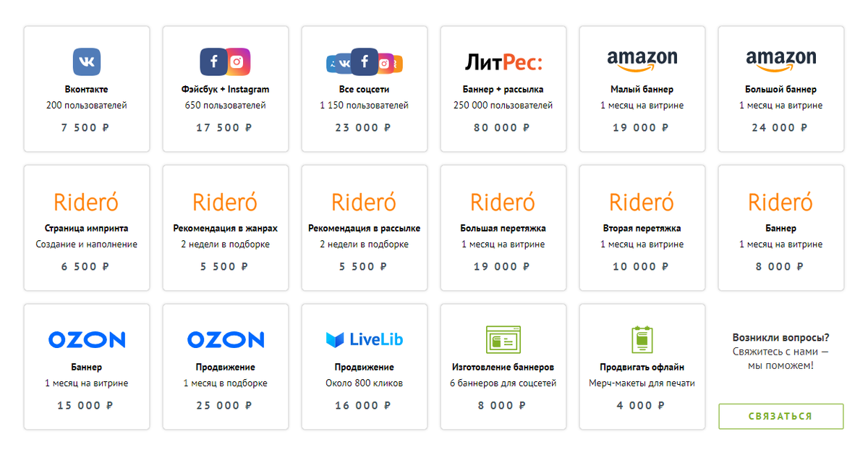Image resolution: width=868 pixels, height=471 pixels.
Task: Click the 80 000 ₽ ЛитРес price
Action: point(503,127)
